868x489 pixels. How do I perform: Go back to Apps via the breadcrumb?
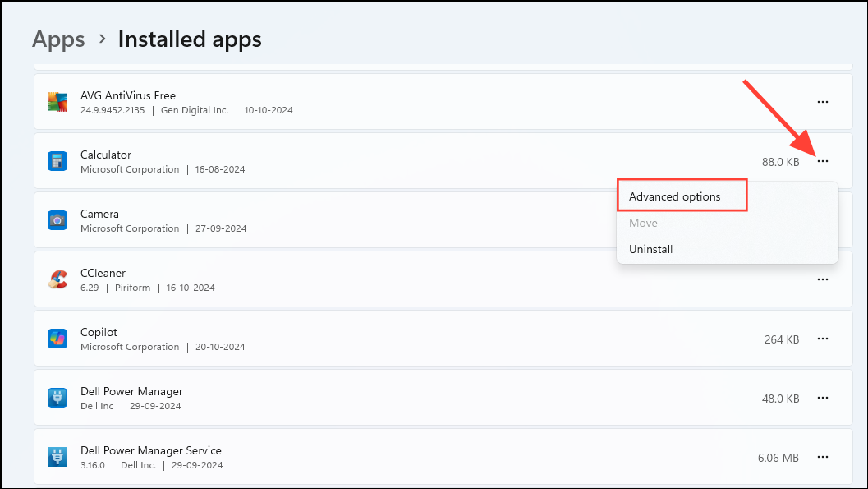point(58,39)
